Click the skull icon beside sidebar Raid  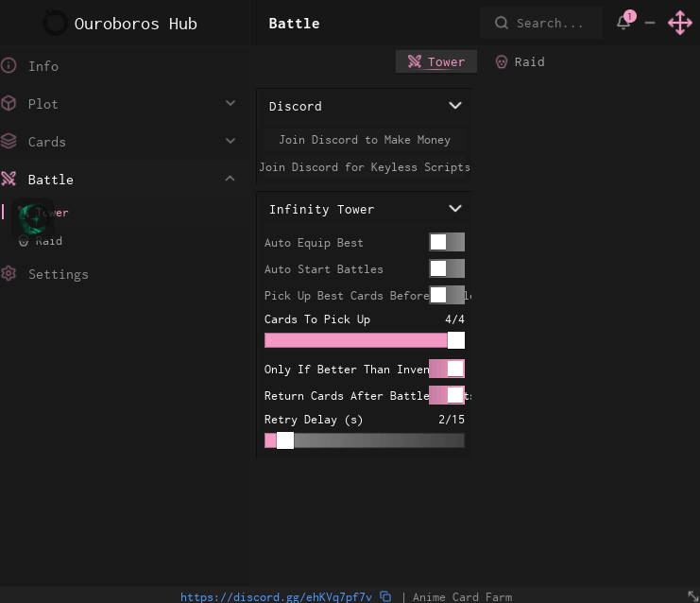[24, 242]
